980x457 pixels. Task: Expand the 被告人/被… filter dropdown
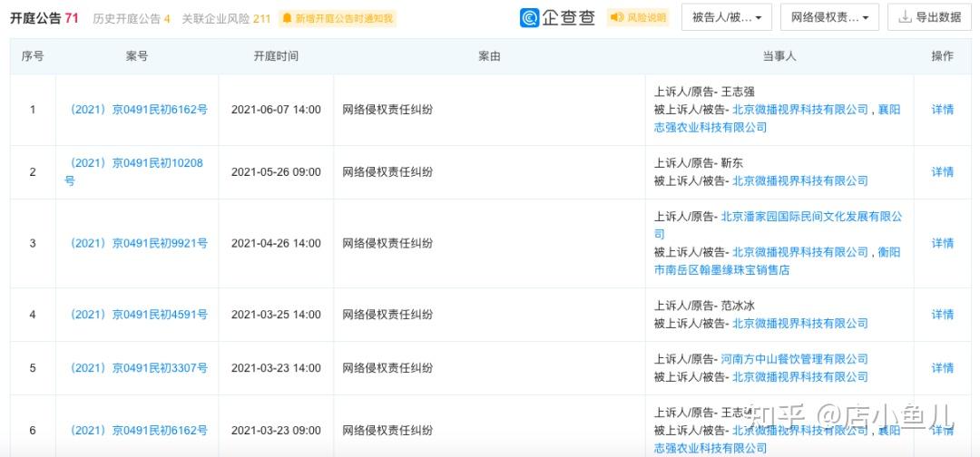[x=727, y=17]
